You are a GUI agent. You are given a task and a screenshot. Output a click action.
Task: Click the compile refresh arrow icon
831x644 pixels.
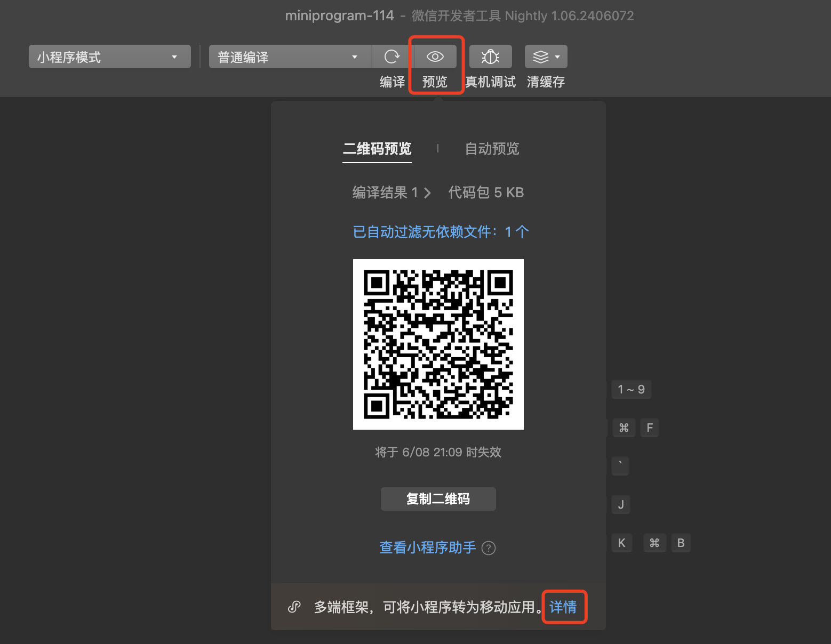tap(392, 57)
